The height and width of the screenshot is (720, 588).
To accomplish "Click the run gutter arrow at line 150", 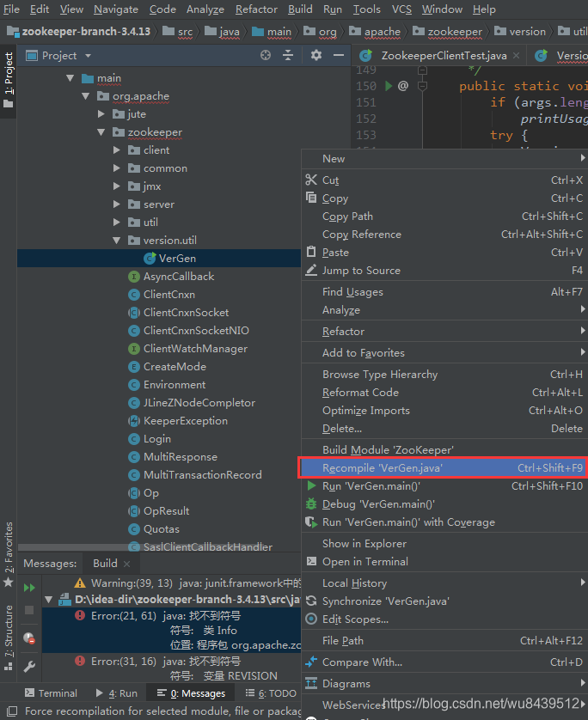I will (389, 86).
